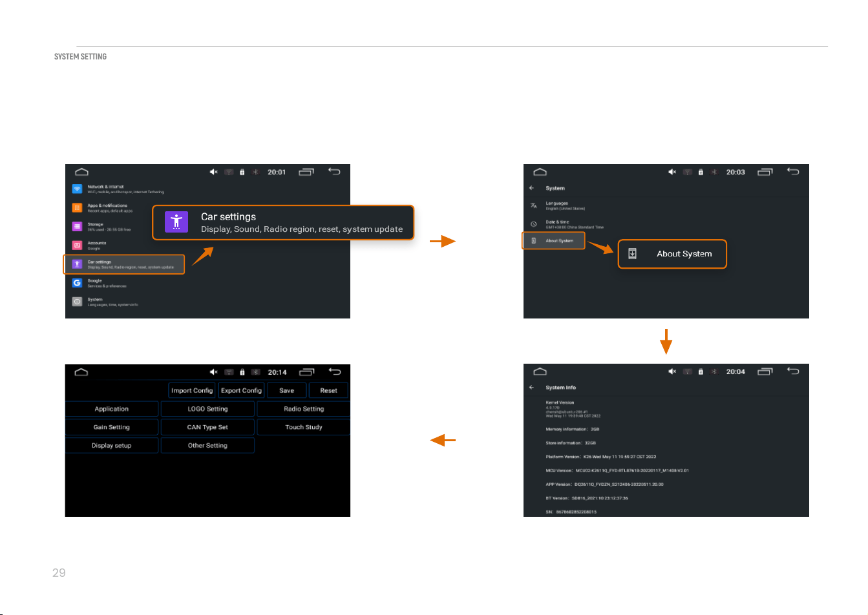The image size is (868, 615).
Task: Select the Languages translate icon
Action: (x=533, y=205)
